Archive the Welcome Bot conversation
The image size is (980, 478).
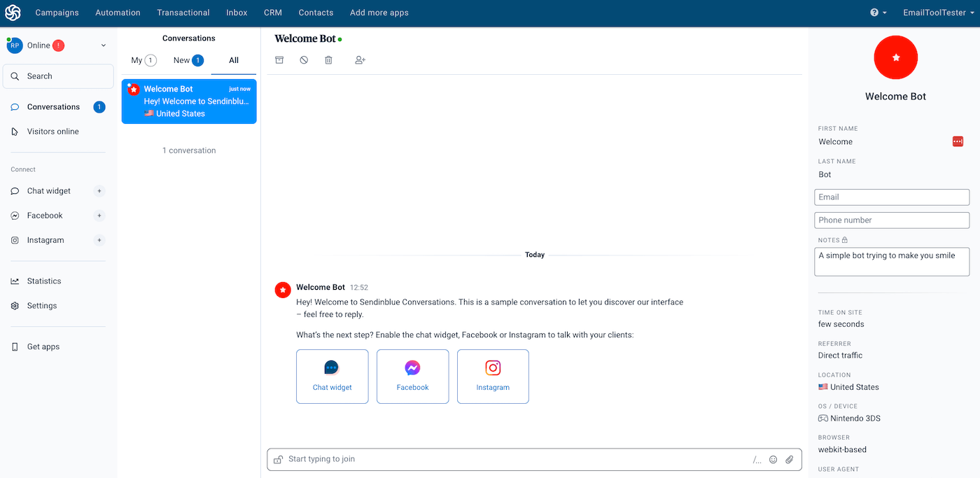tap(279, 60)
